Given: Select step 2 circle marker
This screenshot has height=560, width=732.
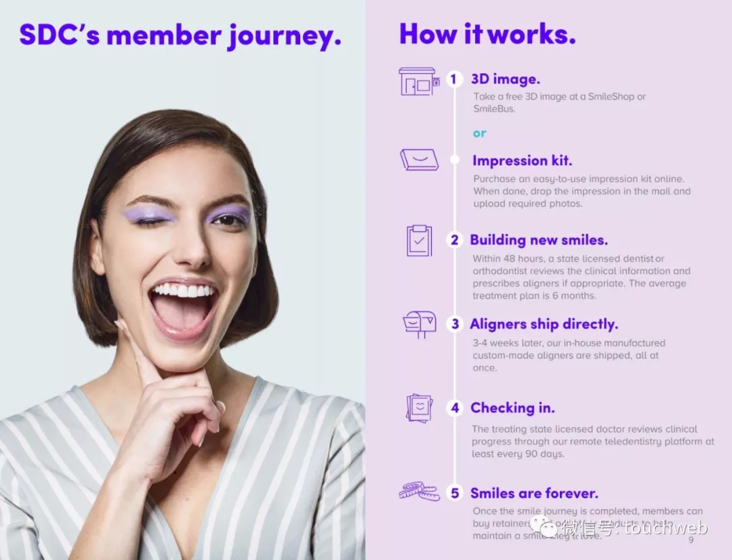Looking at the screenshot, I should coord(454,239).
